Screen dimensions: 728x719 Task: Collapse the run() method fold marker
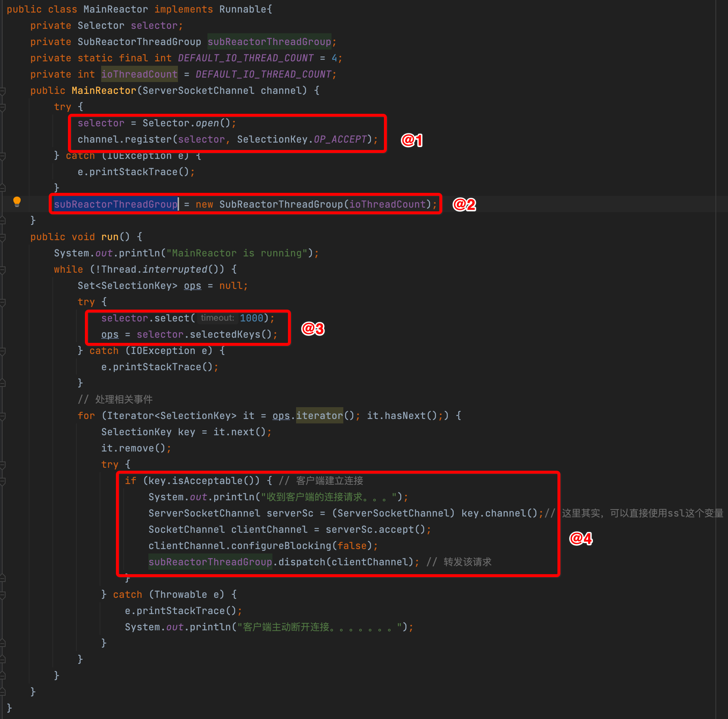pyautogui.click(x=3, y=237)
